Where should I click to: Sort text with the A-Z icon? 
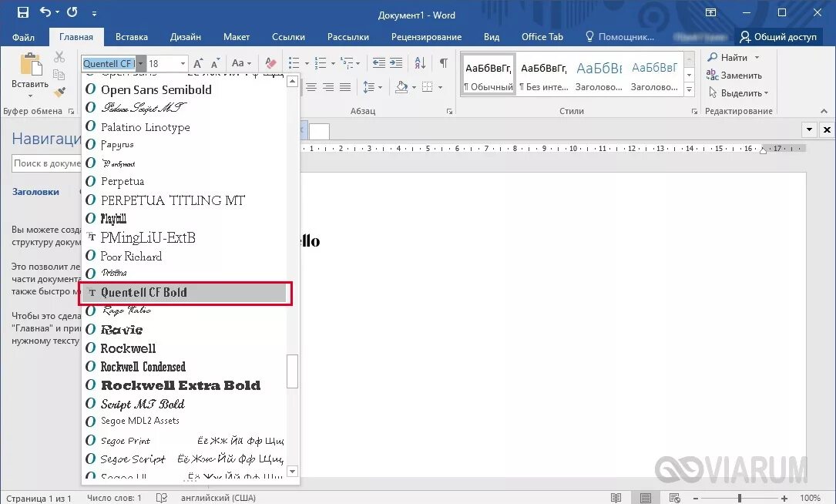pyautogui.click(x=420, y=63)
